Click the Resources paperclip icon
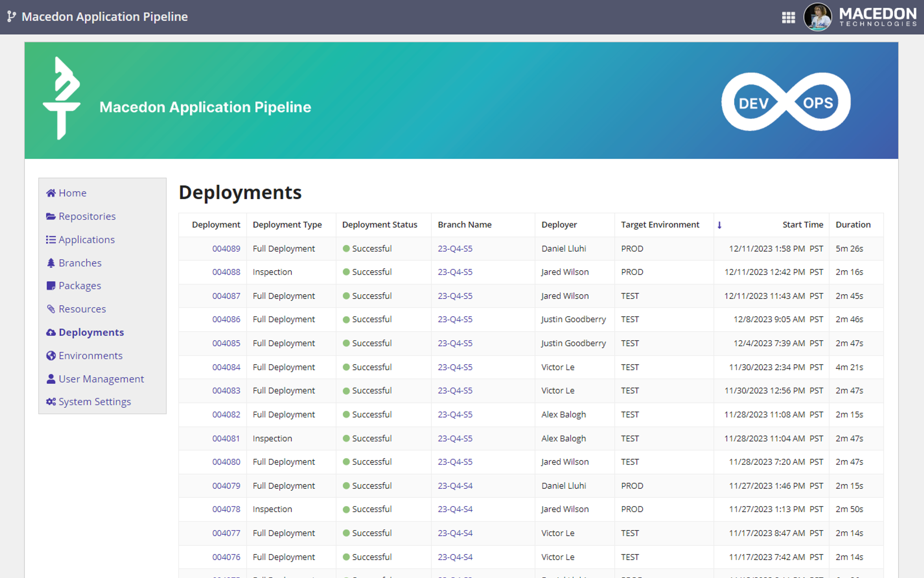Image resolution: width=924 pixels, height=578 pixels. pyautogui.click(x=51, y=309)
